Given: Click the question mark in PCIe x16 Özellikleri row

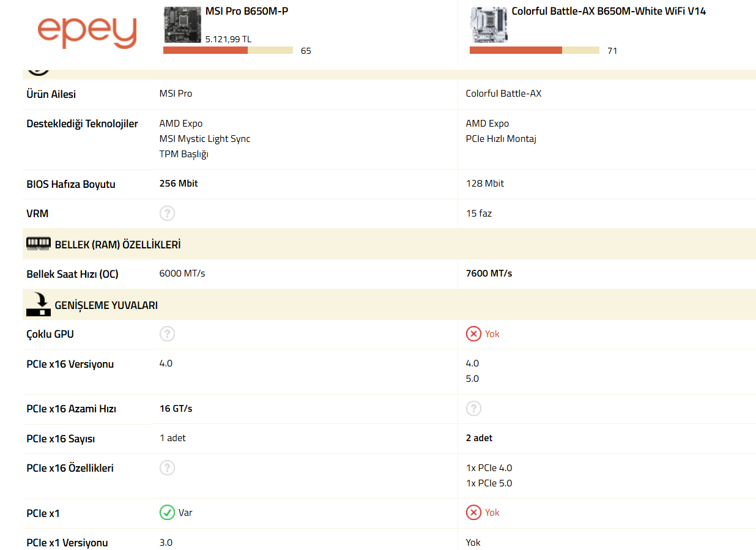Looking at the screenshot, I should coord(167,468).
